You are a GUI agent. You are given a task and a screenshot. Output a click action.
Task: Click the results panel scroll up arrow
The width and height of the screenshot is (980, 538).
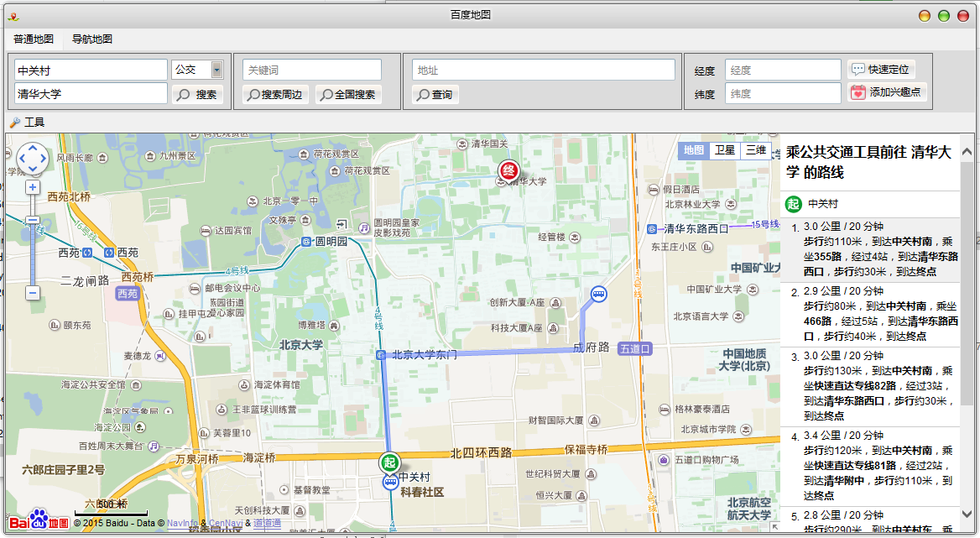(x=967, y=151)
